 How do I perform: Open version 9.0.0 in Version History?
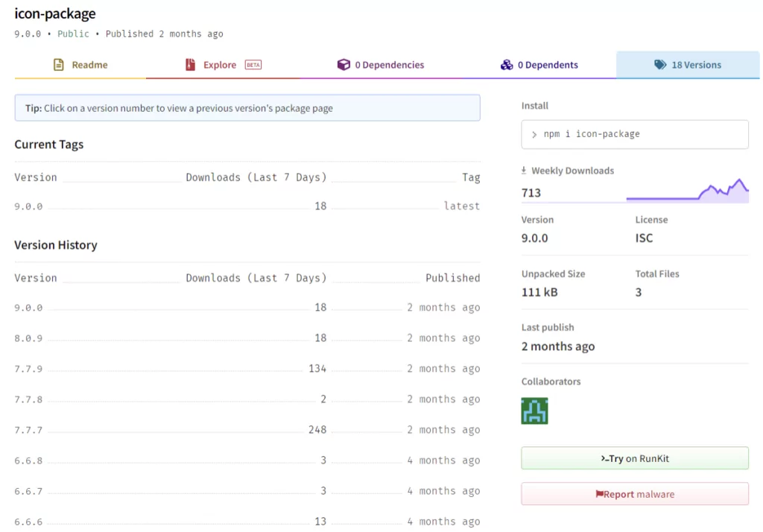28,308
